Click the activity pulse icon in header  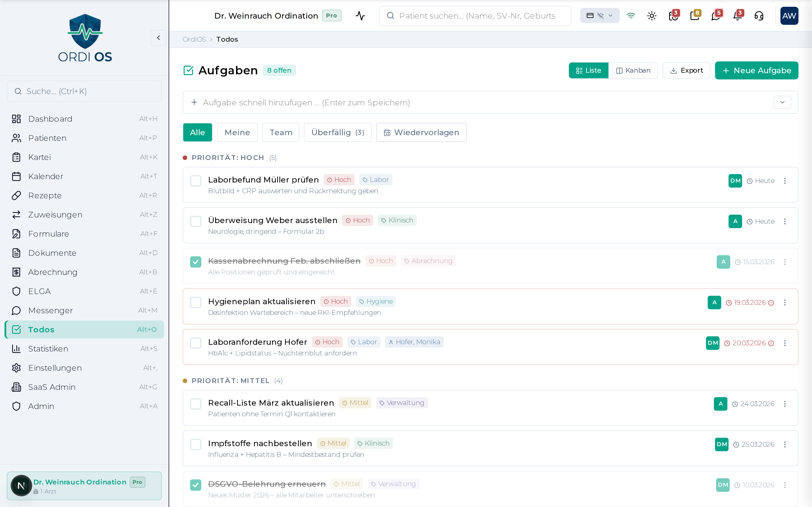pyautogui.click(x=360, y=16)
